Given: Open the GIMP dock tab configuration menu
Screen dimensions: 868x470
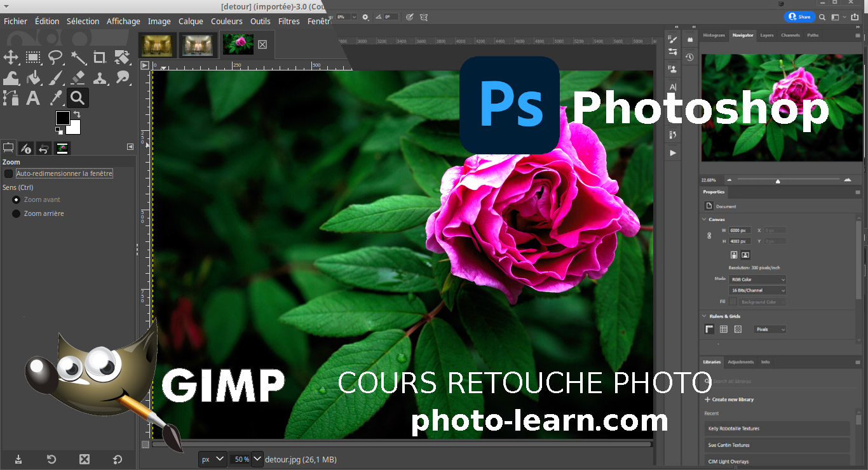Looking at the screenshot, I should 130,147.
